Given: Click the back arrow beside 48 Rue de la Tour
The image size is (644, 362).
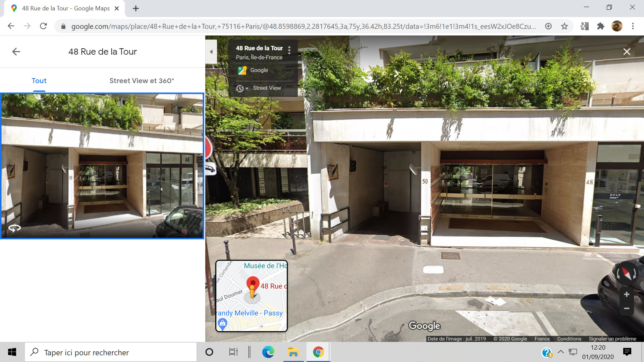Looking at the screenshot, I should (x=16, y=52).
